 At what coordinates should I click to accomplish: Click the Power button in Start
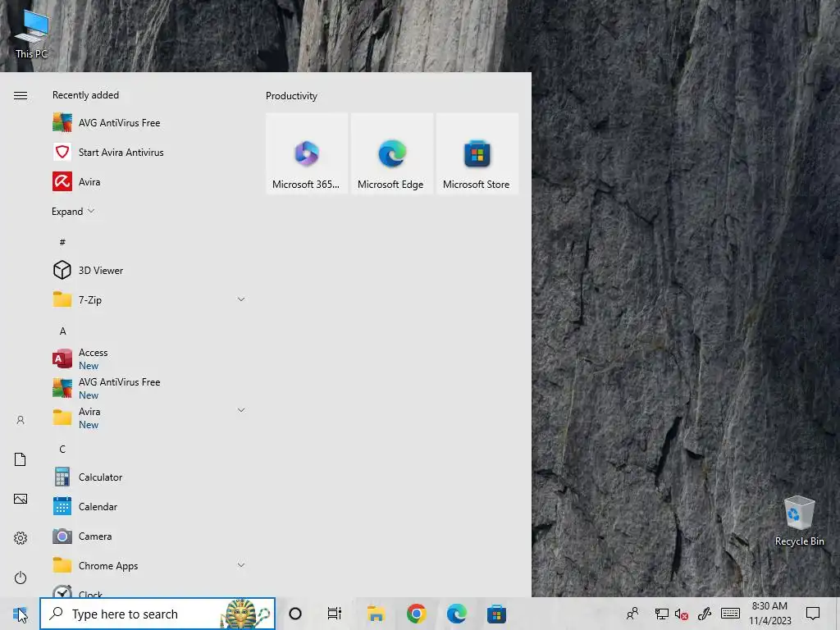click(21, 577)
